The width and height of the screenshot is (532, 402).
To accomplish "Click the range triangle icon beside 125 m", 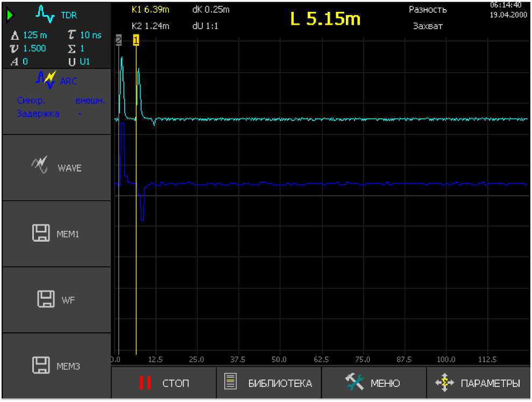I will 15,36.
